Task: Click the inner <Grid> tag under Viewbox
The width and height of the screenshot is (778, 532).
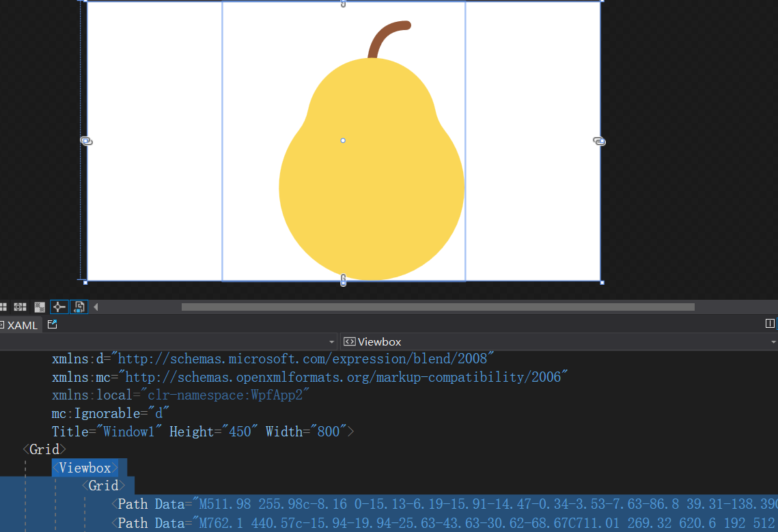Action: click(103, 486)
